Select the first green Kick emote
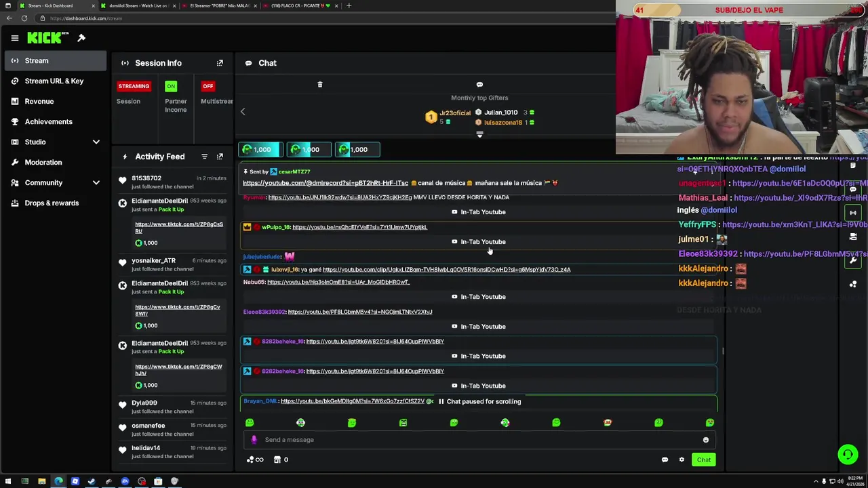 tap(250, 422)
